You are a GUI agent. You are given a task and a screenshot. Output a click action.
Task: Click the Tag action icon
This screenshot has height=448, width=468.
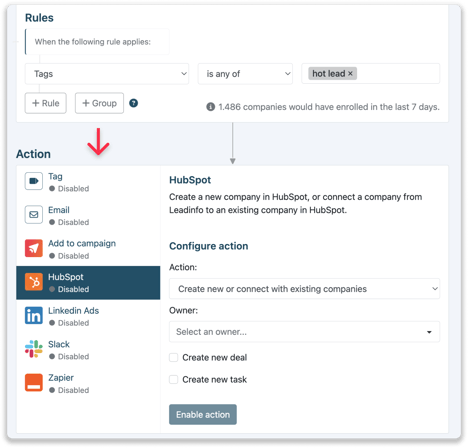tap(34, 181)
